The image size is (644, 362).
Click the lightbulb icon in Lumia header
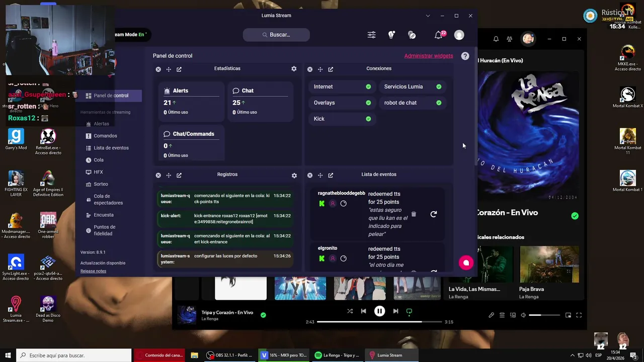[391, 35]
